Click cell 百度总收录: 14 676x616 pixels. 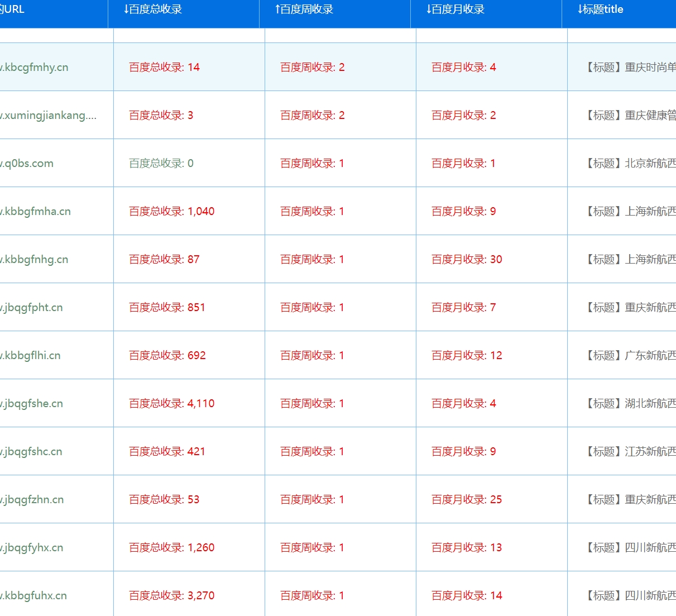[x=164, y=67]
